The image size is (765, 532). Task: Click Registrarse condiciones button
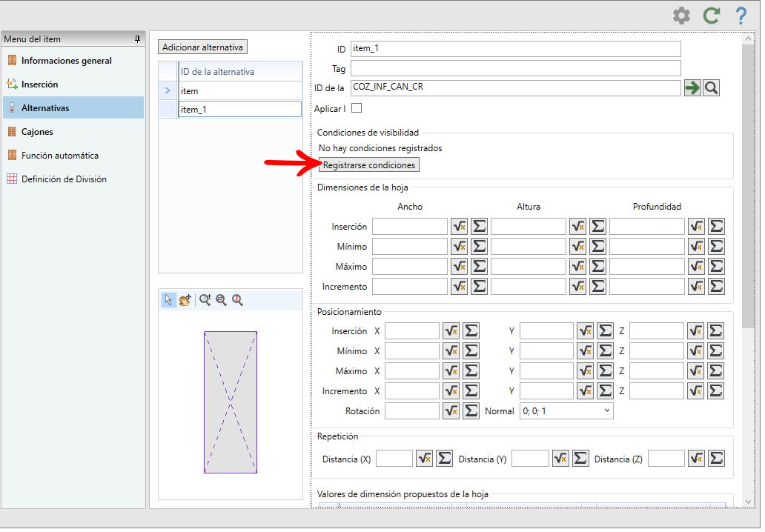click(369, 165)
